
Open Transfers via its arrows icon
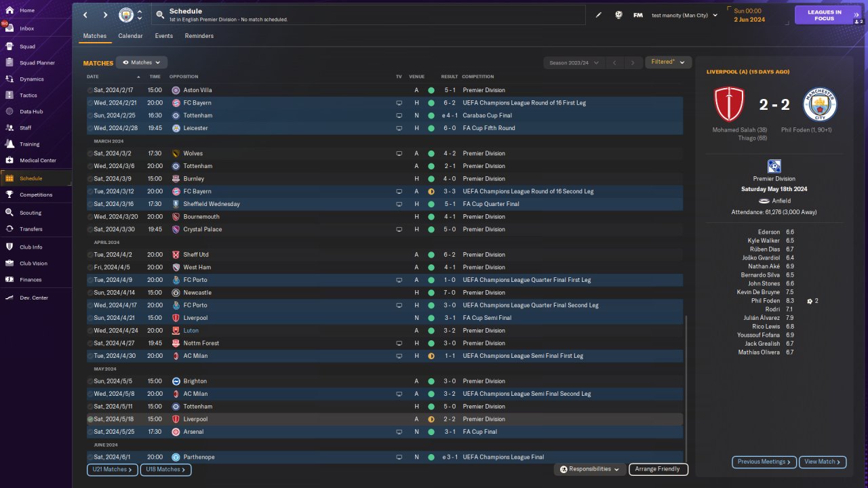[x=9, y=229]
